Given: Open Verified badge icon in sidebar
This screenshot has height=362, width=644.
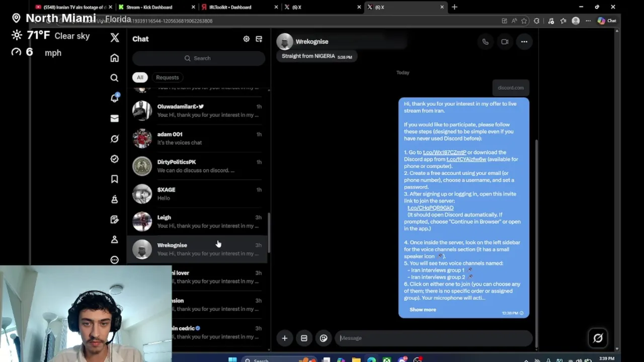Looking at the screenshot, I should [115, 159].
